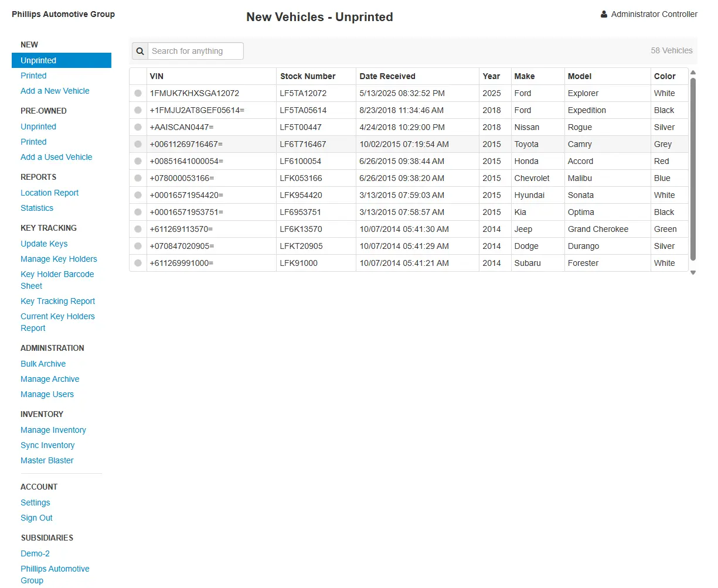Open the Printed list under New

click(33, 76)
